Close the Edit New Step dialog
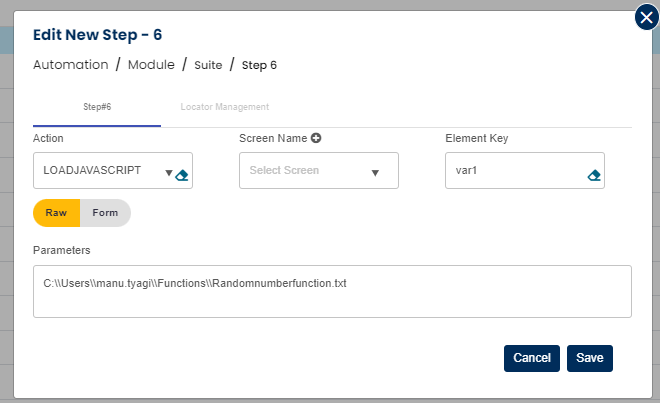Screen dimensions: 660x403 point(648,18)
